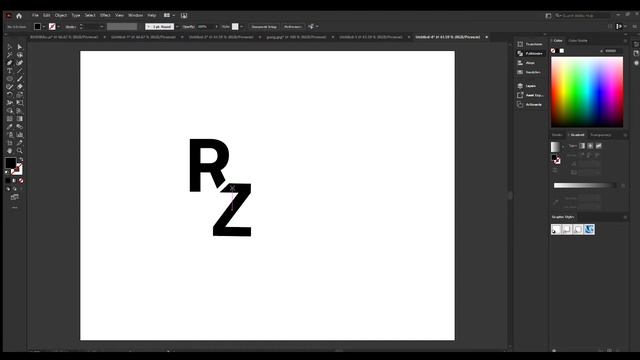Select the Slice tool
Image resolution: width=640 pixels, height=360 pixels.
(x=20, y=143)
